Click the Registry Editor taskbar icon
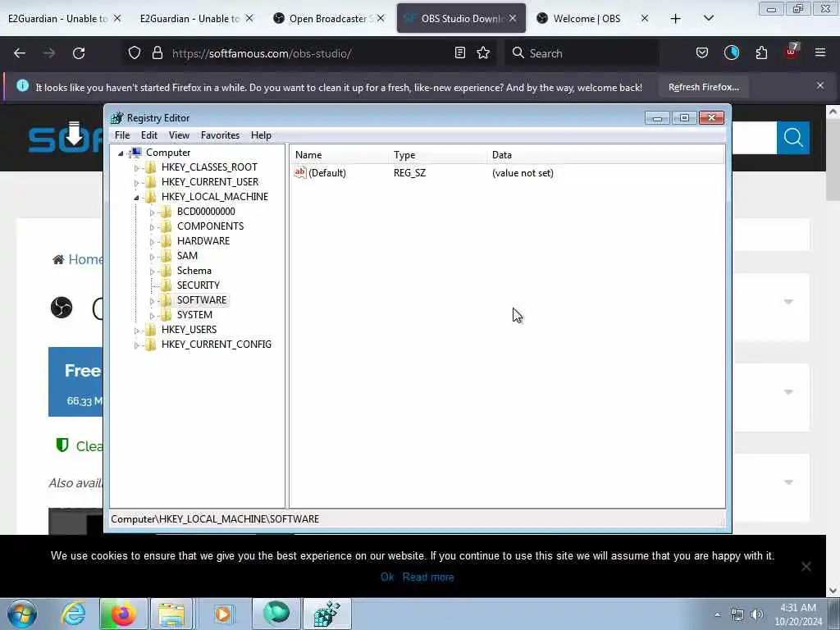 [x=326, y=614]
